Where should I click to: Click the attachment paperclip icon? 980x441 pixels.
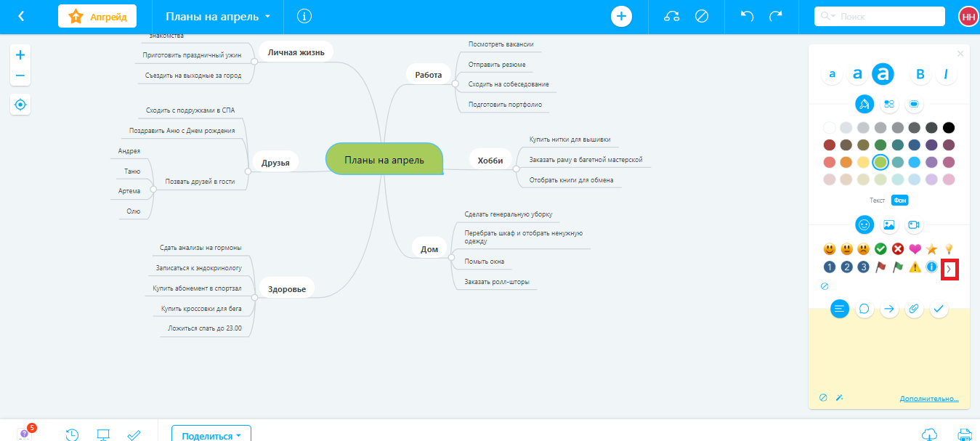914,309
